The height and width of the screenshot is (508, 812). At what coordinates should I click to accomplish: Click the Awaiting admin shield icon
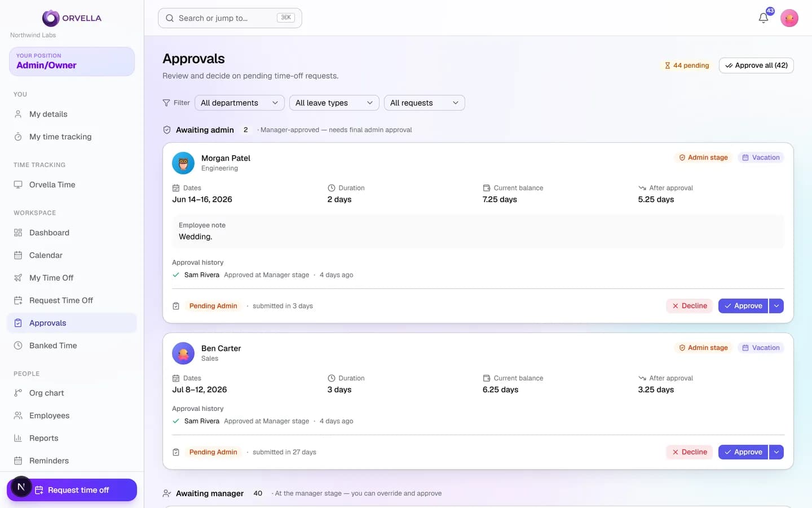[167, 130]
